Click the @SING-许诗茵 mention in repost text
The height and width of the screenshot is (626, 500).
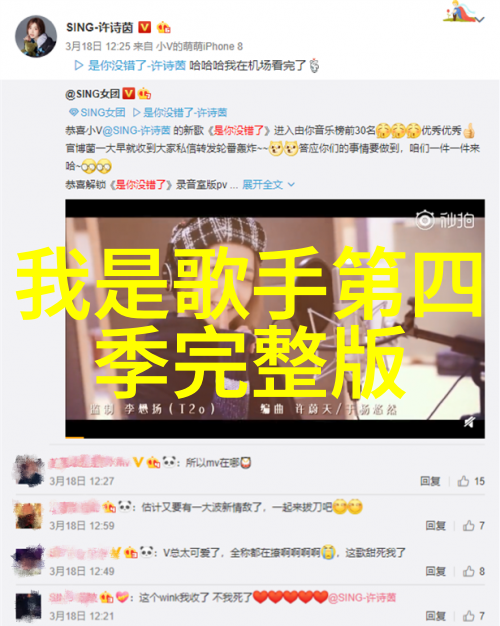click(x=137, y=130)
